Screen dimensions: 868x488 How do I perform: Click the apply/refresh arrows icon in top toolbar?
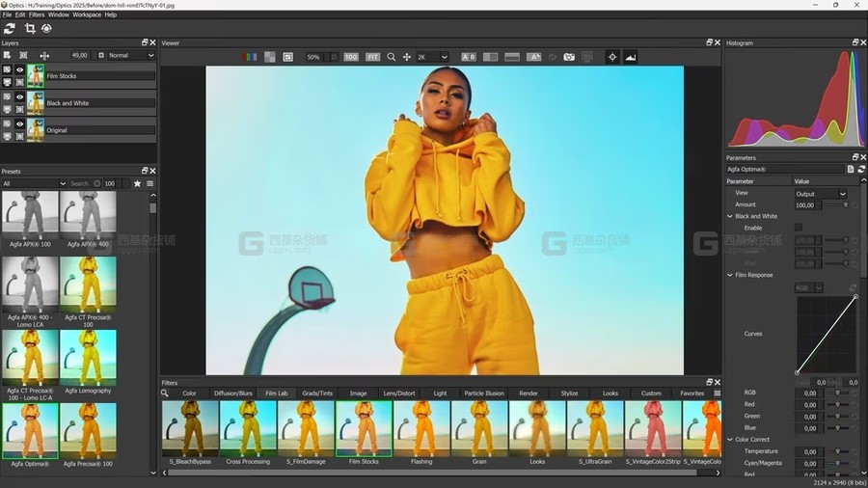click(x=10, y=28)
